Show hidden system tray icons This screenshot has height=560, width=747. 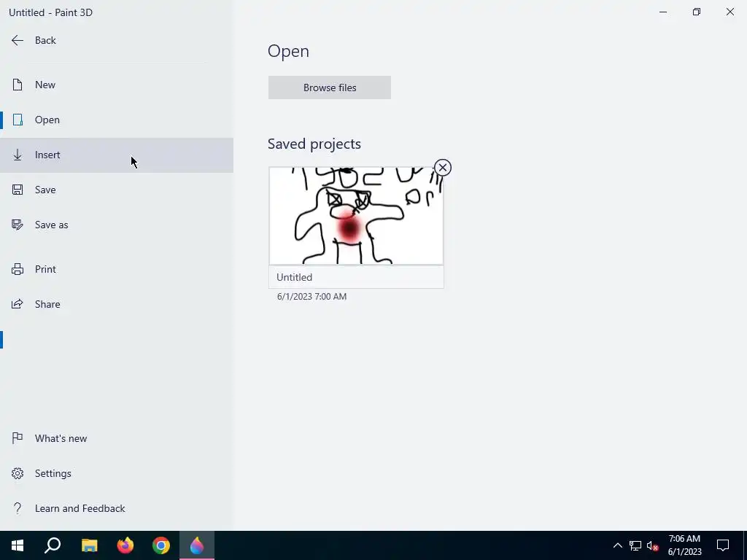[x=617, y=545]
